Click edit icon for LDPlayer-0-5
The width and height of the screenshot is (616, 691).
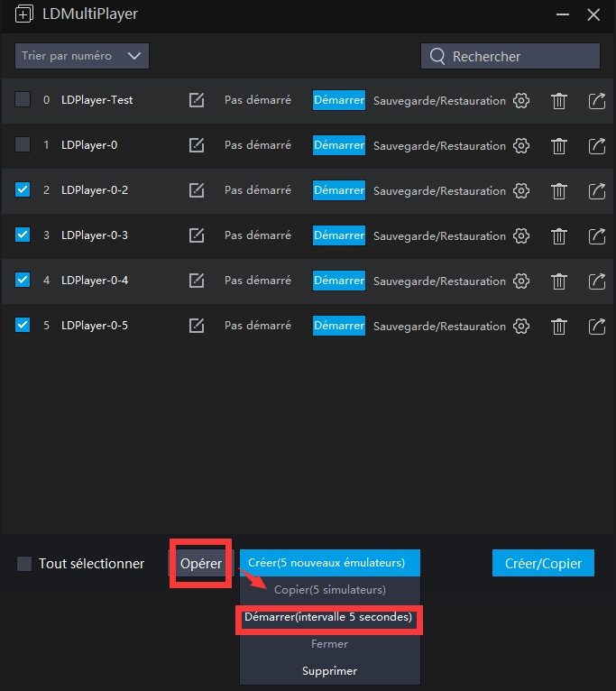[x=197, y=326]
